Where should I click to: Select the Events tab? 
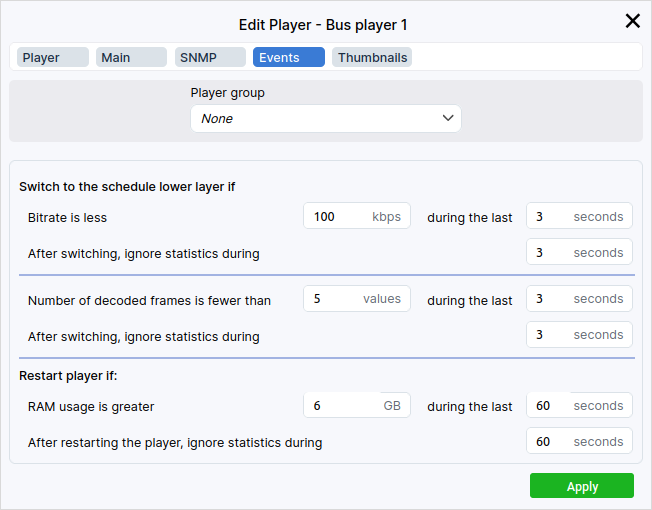click(x=288, y=58)
